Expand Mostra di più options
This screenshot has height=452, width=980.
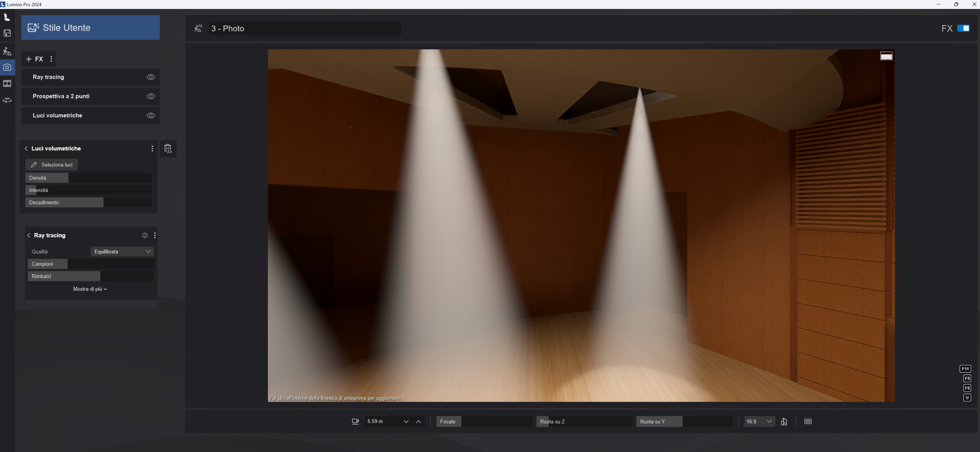point(90,289)
